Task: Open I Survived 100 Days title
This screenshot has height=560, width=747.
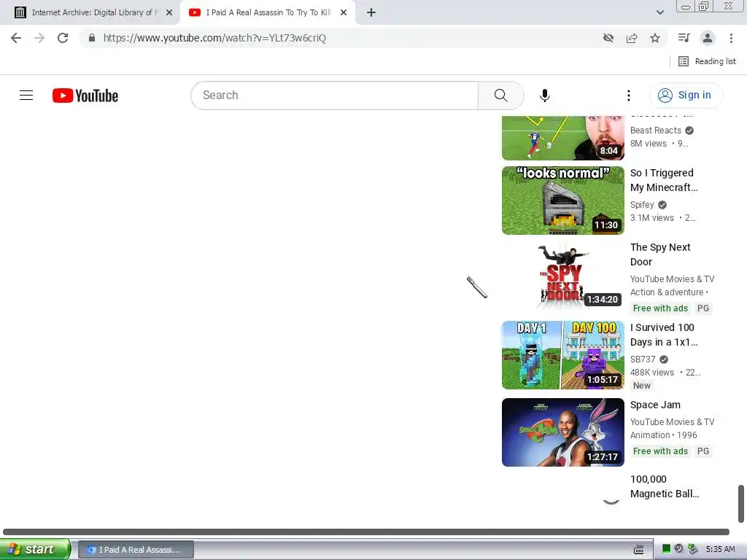Action: tap(664, 335)
